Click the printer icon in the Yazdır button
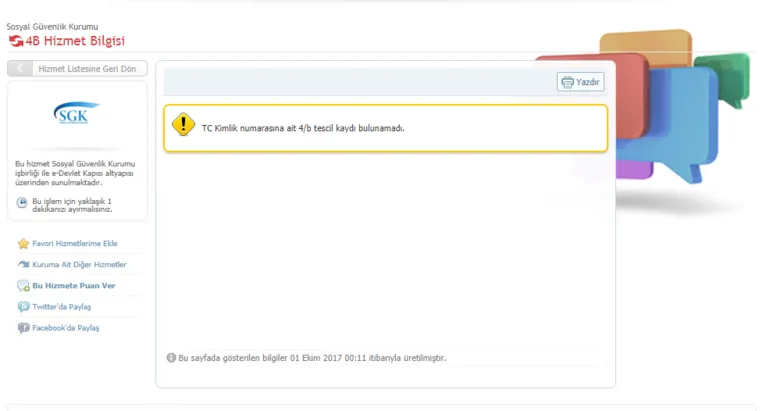Image resolution: width=770 pixels, height=411 pixels. point(568,82)
